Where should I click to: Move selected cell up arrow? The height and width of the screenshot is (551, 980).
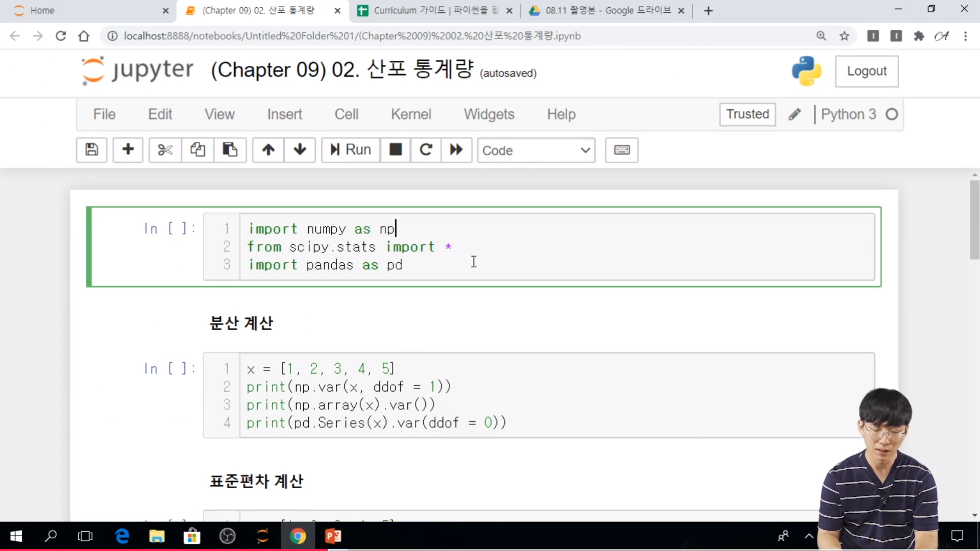pos(268,149)
